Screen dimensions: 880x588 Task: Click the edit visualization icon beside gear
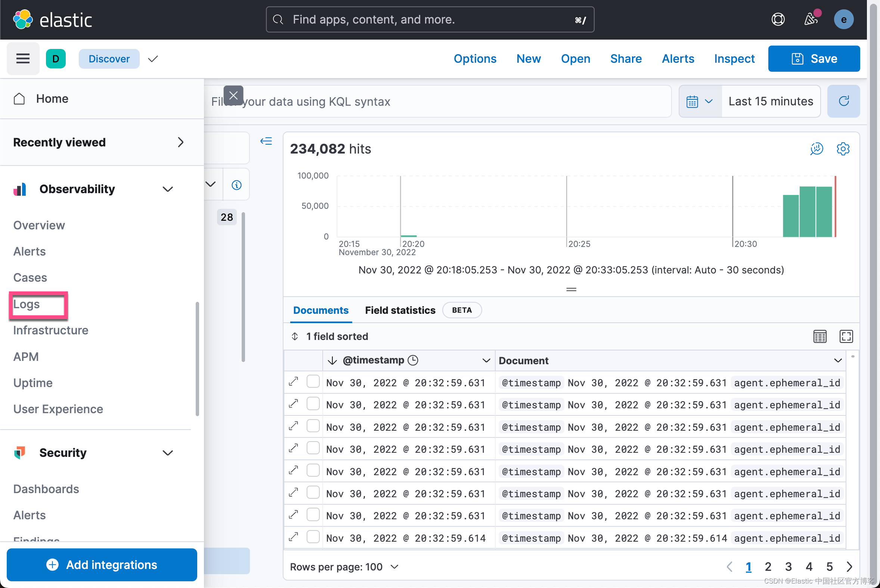(816, 149)
